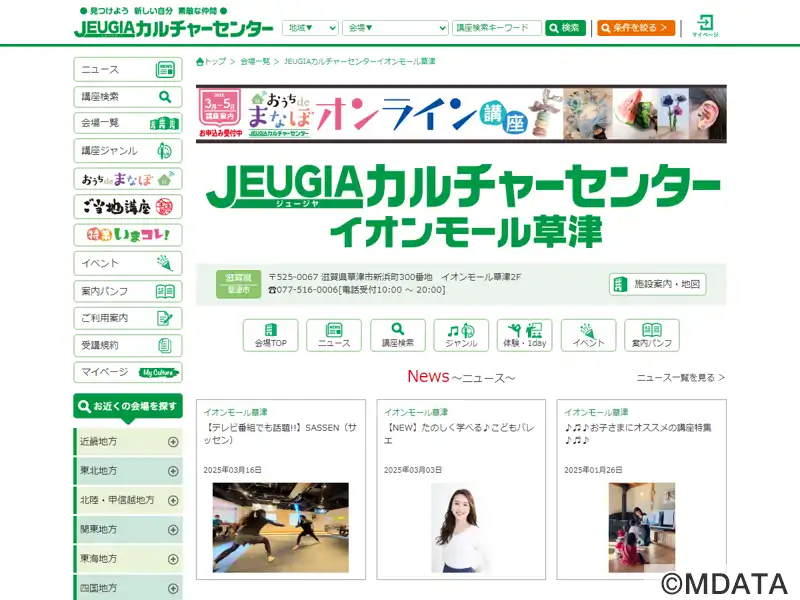Click the green 検索 search button
The height and width of the screenshot is (600, 800).
[565, 28]
